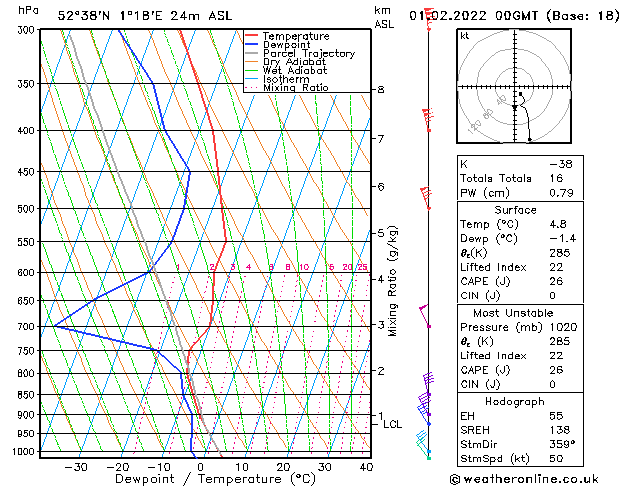
Task: Click the Surface section heading
Action: click(x=515, y=210)
